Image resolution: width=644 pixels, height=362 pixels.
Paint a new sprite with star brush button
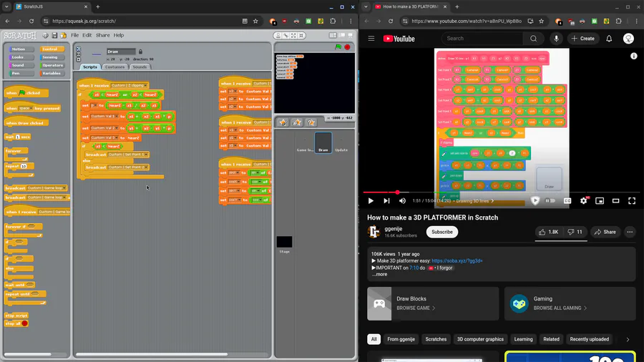283,122
